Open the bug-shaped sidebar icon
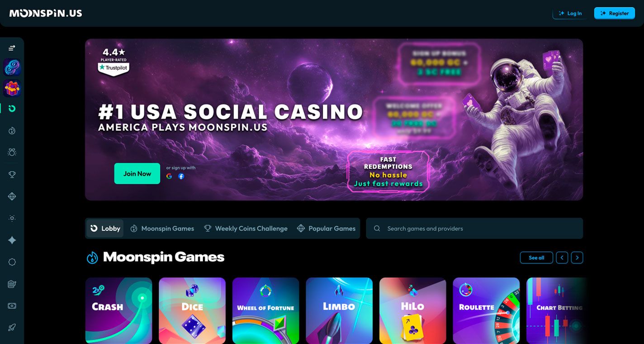 point(12,152)
